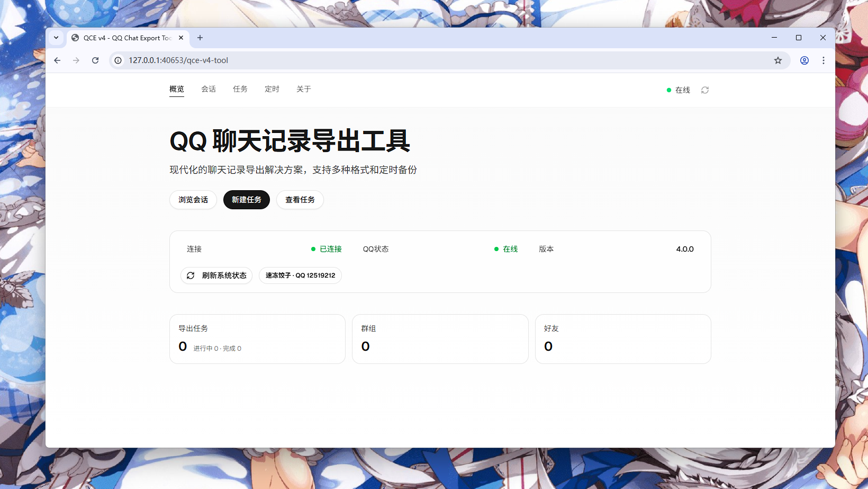
Task: Close the browser window
Action: [x=823, y=38]
